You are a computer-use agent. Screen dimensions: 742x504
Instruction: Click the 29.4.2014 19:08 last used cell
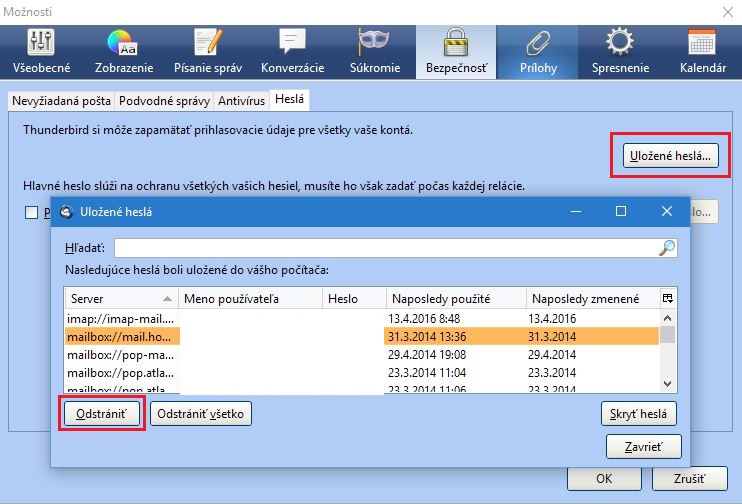click(x=427, y=354)
